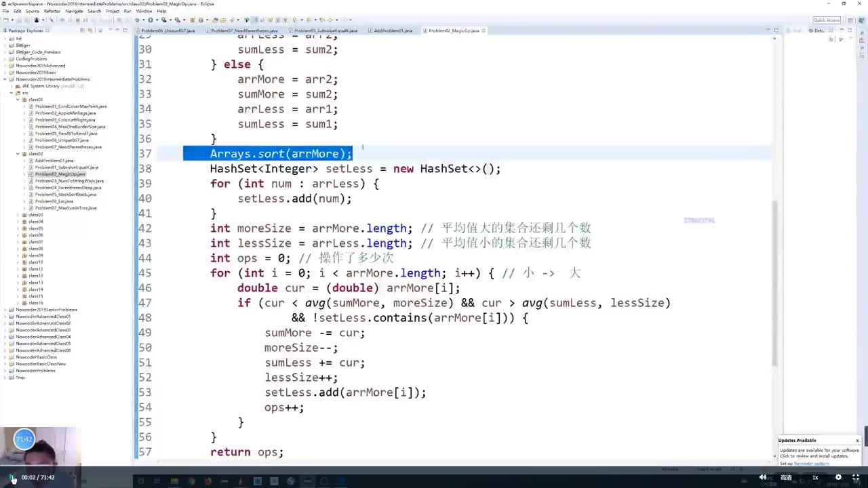Click the Updates Available message text
868x488 pixels.
click(x=819, y=453)
